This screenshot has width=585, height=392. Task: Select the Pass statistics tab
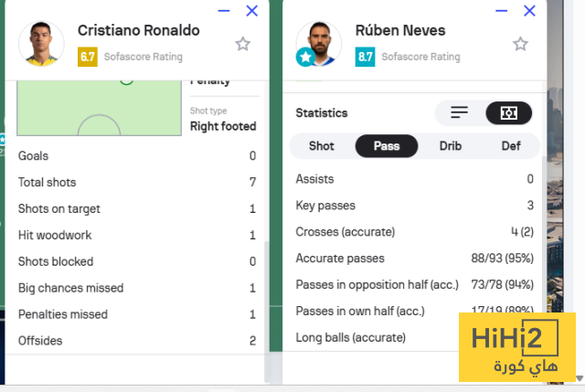(x=387, y=146)
